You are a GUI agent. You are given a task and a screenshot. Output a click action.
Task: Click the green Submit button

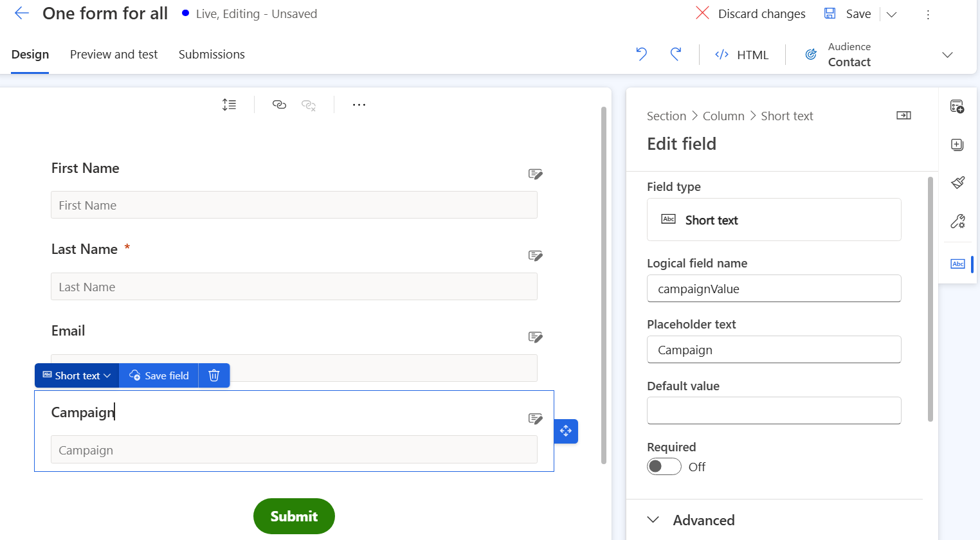click(294, 516)
